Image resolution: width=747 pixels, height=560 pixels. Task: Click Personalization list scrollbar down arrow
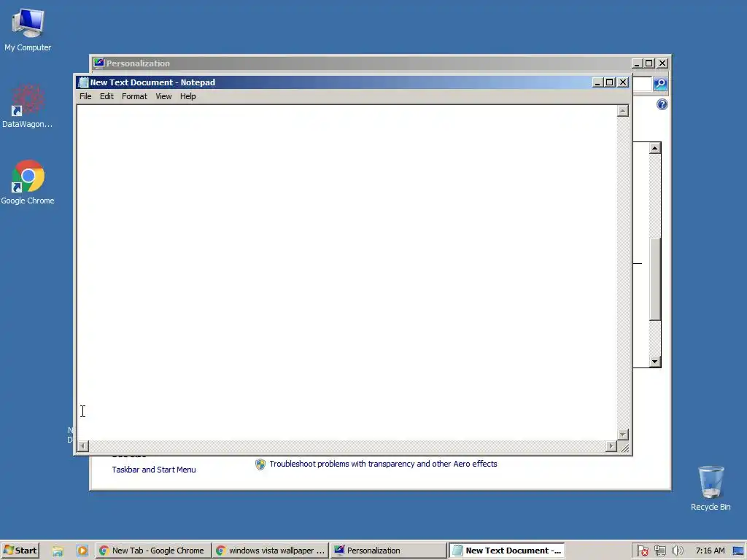(x=654, y=362)
